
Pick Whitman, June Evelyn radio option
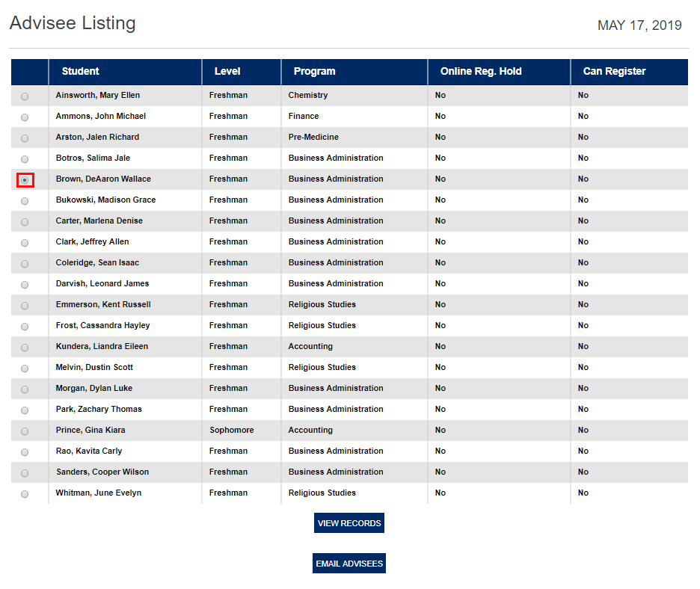point(25,494)
